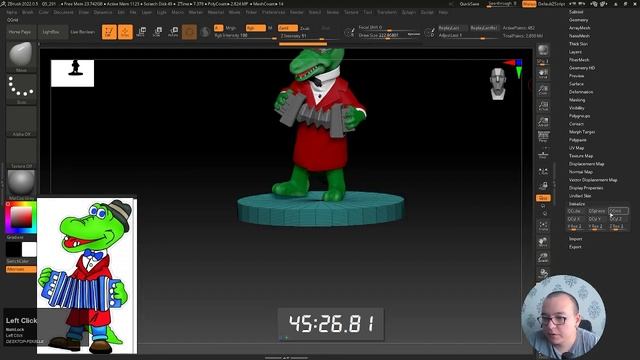Click the AAHalf icon

[x=543, y=122]
